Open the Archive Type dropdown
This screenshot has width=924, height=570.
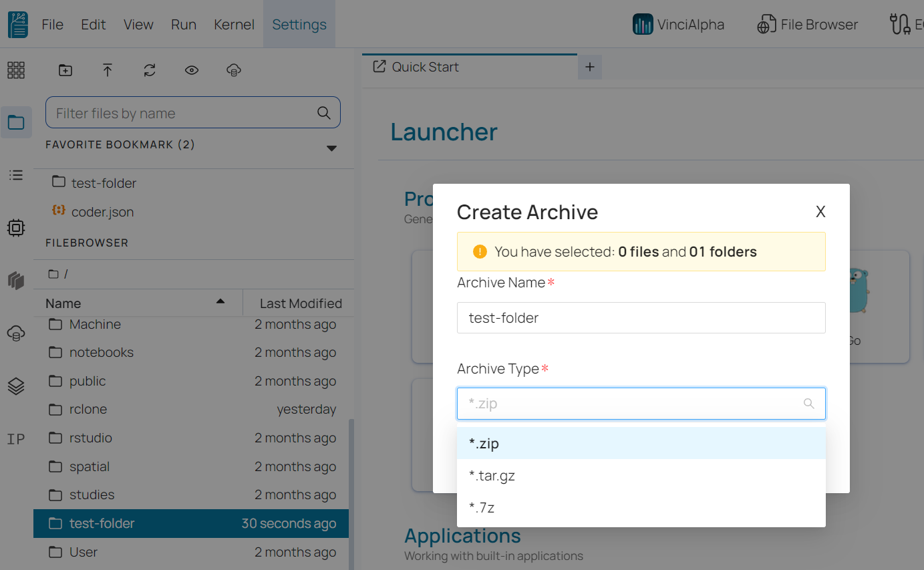tap(641, 403)
